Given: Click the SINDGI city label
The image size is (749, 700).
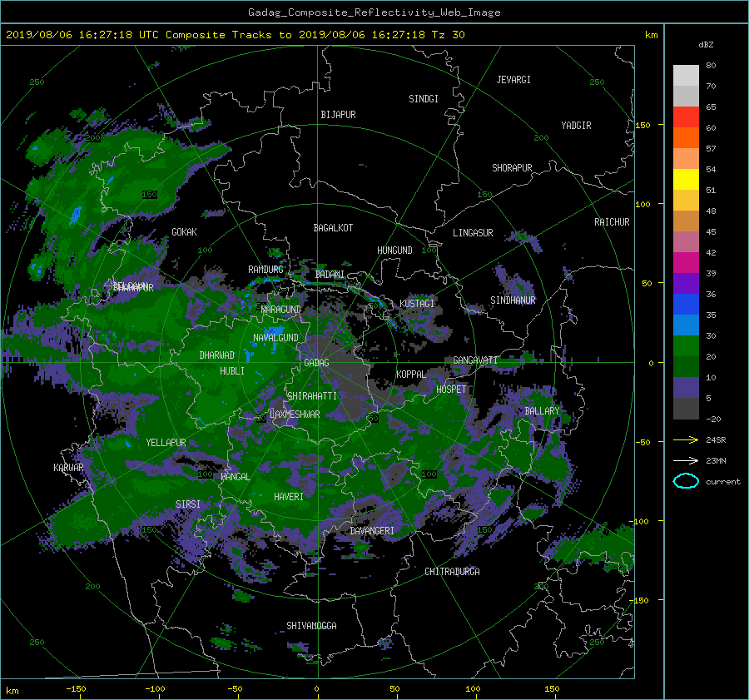Looking at the screenshot, I should (424, 99).
